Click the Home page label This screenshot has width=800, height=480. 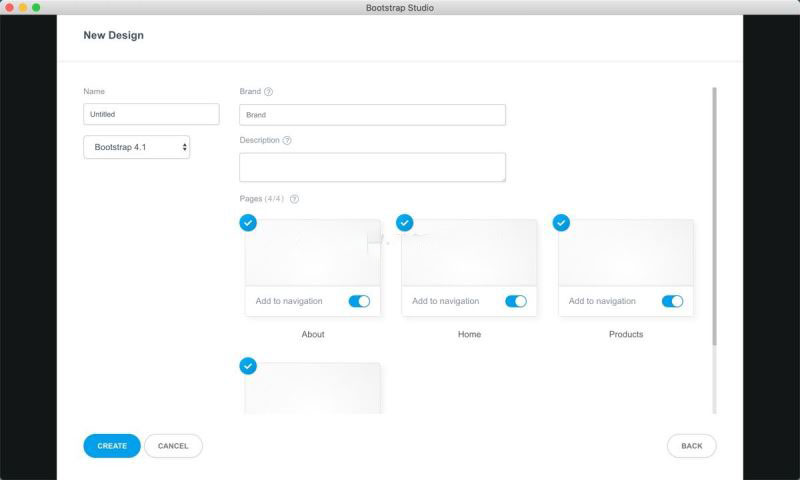coord(469,334)
